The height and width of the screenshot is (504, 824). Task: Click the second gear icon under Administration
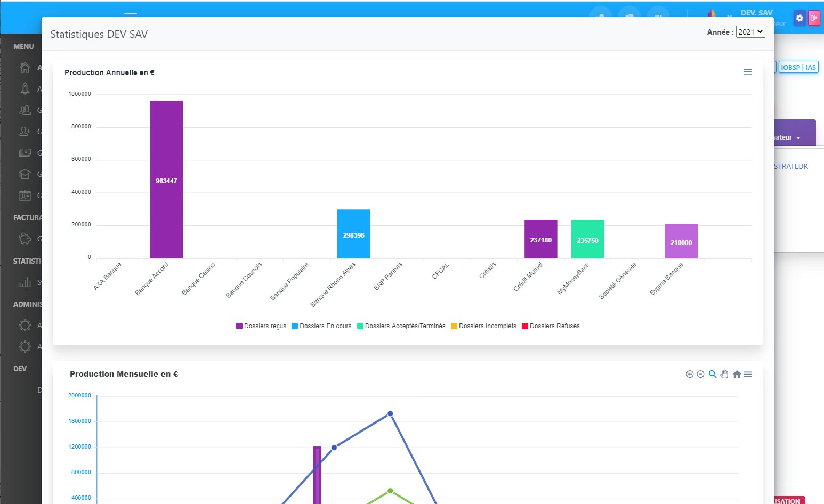click(x=25, y=347)
